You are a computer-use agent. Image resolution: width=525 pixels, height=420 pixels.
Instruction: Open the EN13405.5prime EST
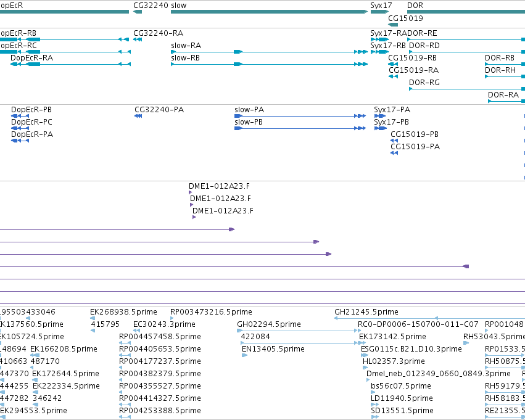pyautogui.click(x=273, y=350)
